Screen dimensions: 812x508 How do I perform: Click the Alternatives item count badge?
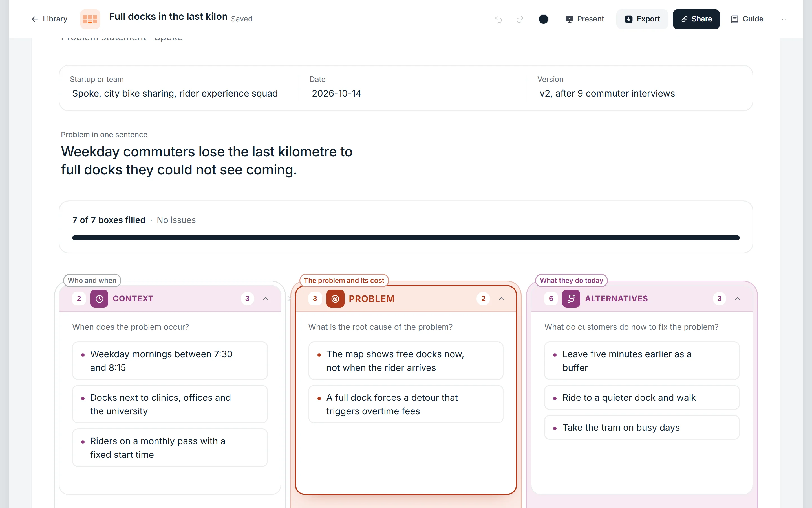coord(720,299)
